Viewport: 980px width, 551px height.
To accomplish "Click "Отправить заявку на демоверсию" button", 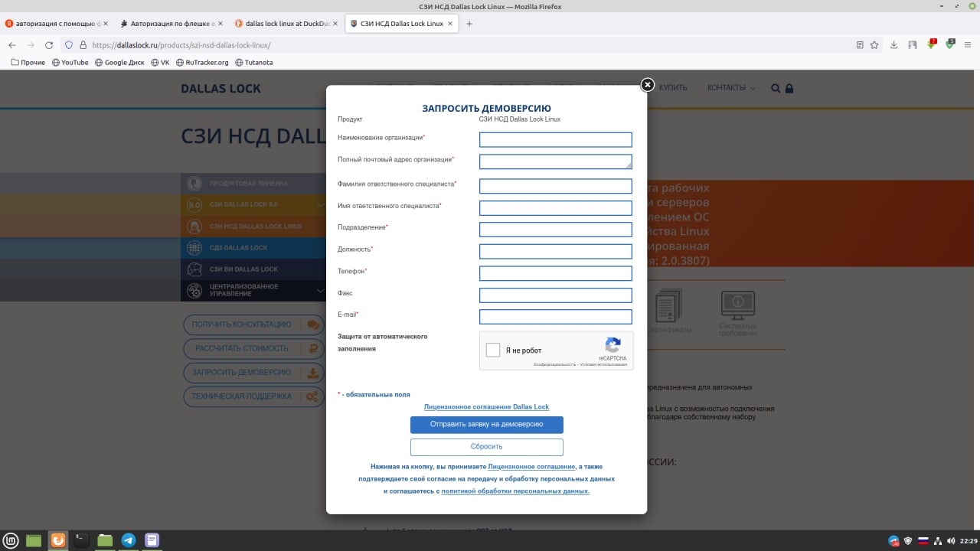I will (487, 425).
